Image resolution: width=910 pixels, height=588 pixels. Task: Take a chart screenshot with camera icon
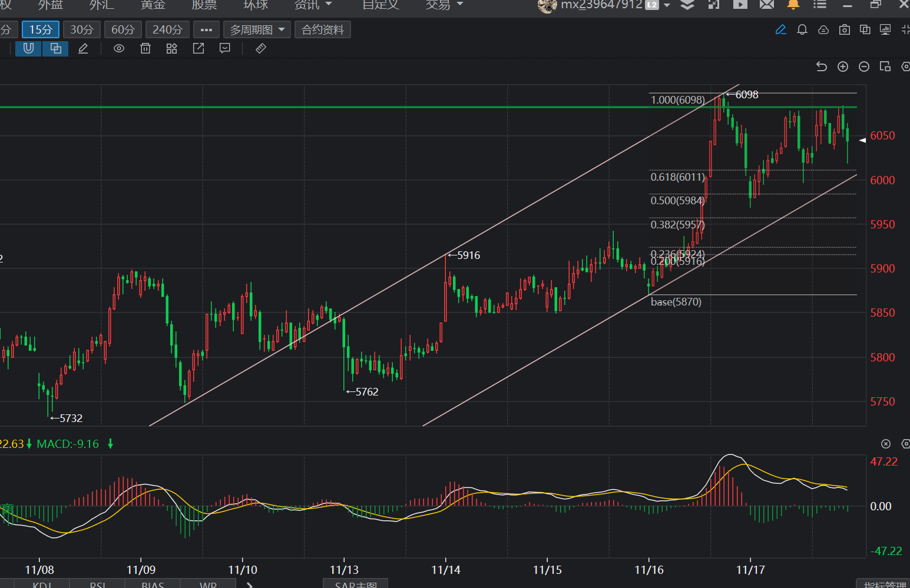pos(845,29)
